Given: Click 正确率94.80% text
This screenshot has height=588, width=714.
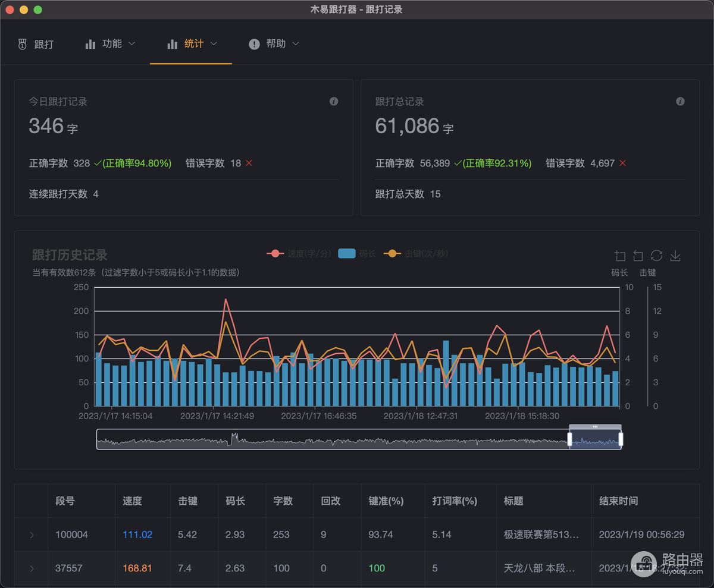Looking at the screenshot, I should coord(137,163).
